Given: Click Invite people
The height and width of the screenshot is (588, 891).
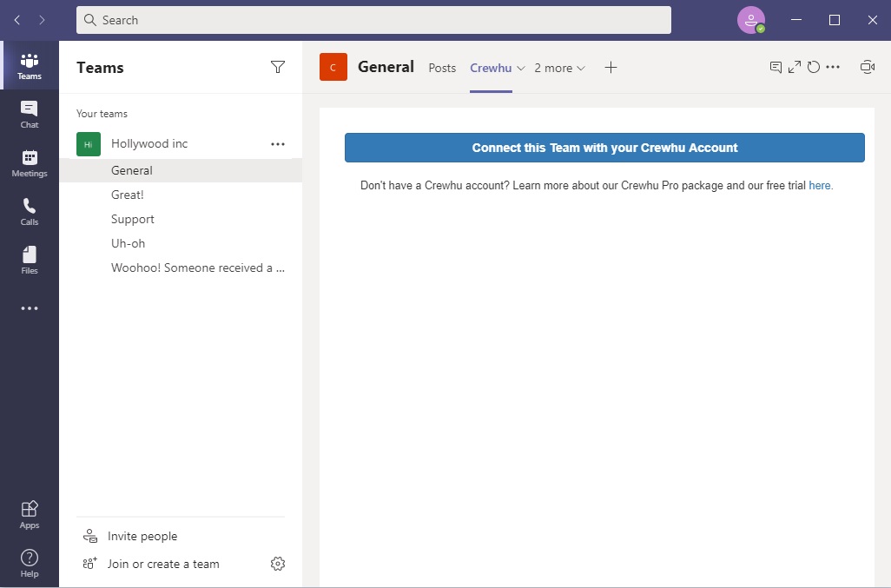Looking at the screenshot, I should pos(142,536).
